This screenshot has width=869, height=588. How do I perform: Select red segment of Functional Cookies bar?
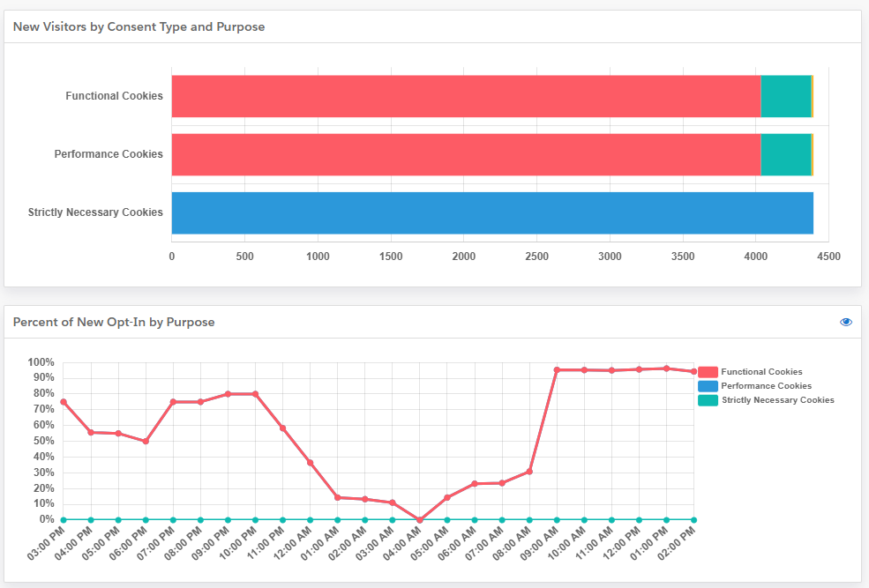click(x=465, y=96)
